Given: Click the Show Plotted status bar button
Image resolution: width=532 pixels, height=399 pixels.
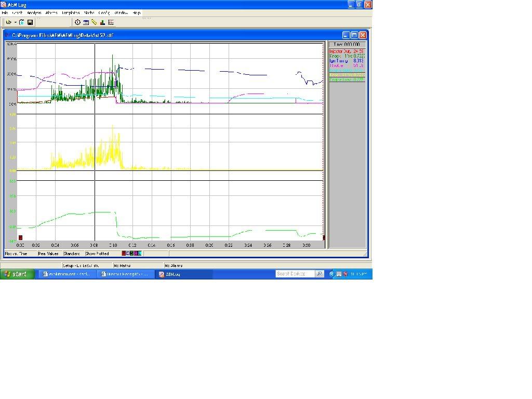Looking at the screenshot, I should pos(97,254).
